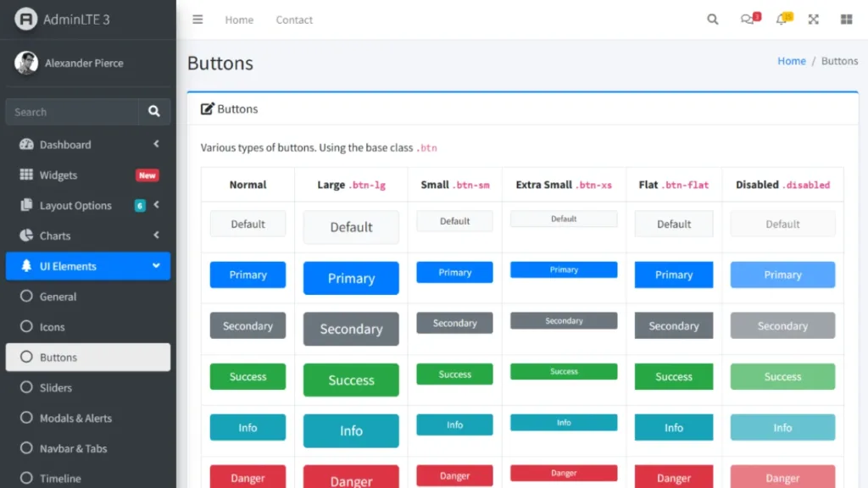Open the messages chat icon
Image resolution: width=868 pixels, height=488 pixels.
pyautogui.click(x=747, y=19)
